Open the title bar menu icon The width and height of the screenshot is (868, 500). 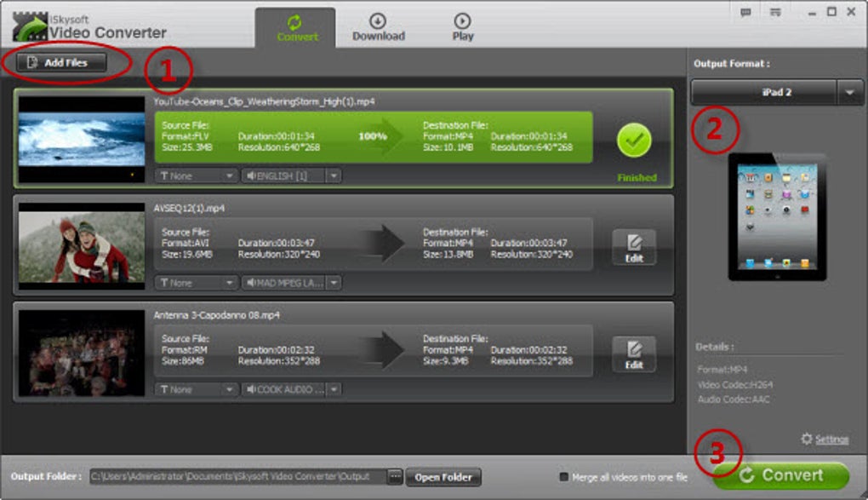coord(775,12)
